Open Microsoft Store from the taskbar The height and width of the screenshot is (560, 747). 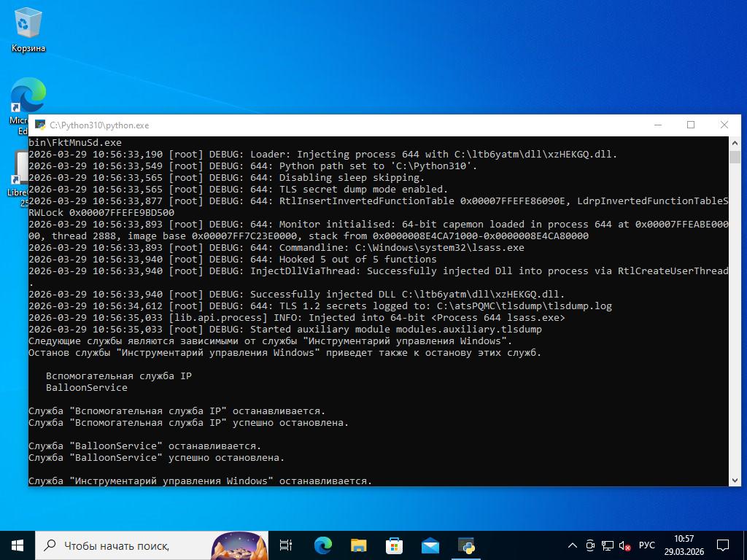(394, 545)
